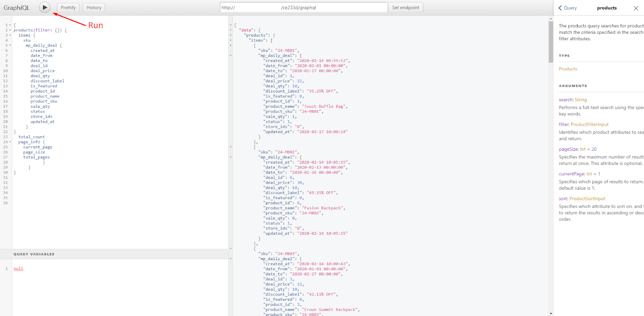Image resolution: width=644 pixels, height=316 pixels.
Task: Collapse the mp_daily_deal block at line 5
Action: click(x=10, y=45)
